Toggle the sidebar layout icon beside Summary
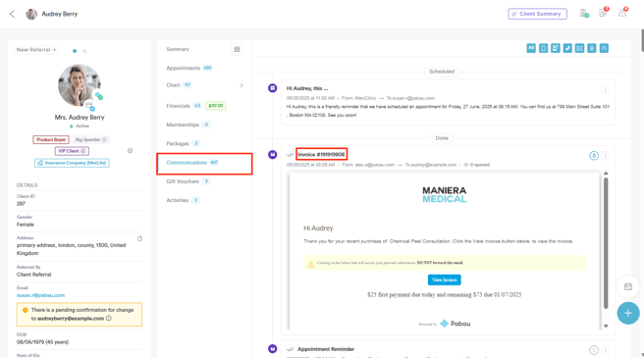This screenshot has height=358, width=644. coord(237,49)
